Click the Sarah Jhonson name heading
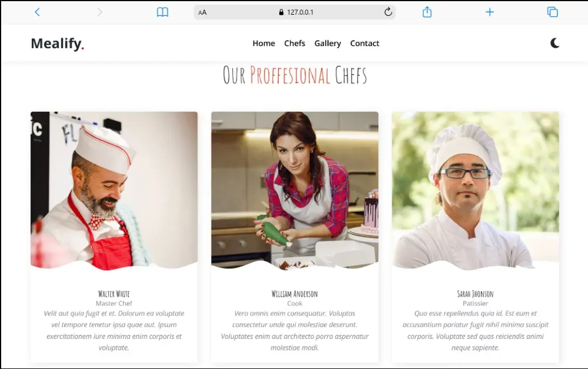This screenshot has width=588, height=369. click(476, 294)
